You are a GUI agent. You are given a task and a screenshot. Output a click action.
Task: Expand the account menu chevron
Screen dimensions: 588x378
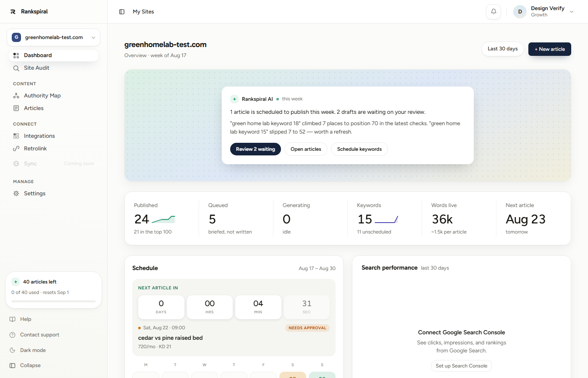(x=572, y=12)
